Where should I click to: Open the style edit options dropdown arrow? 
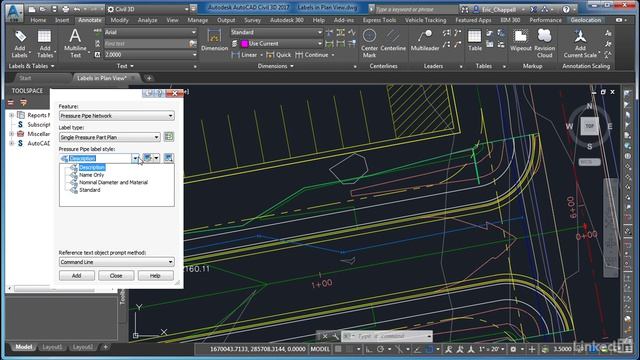(156, 158)
